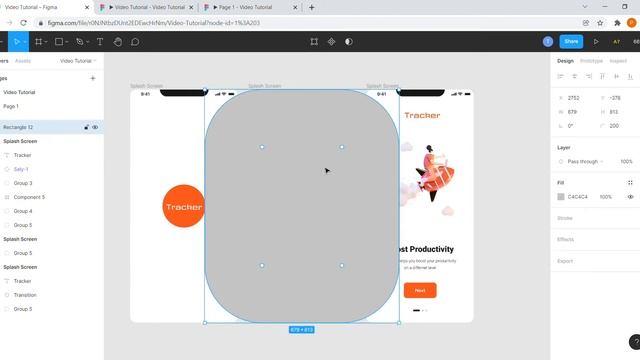The width and height of the screenshot is (640, 360).
Task: Click Align vertical centers icon
Action: pos(616,76)
